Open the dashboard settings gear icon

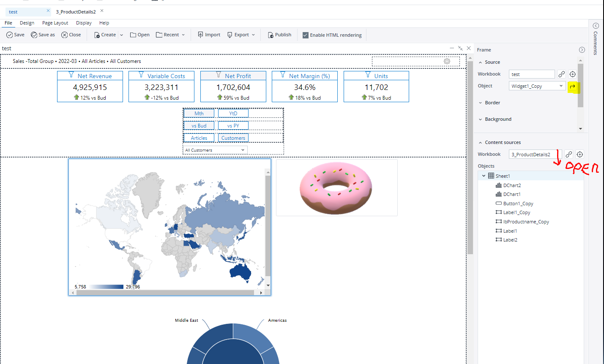[x=447, y=61]
